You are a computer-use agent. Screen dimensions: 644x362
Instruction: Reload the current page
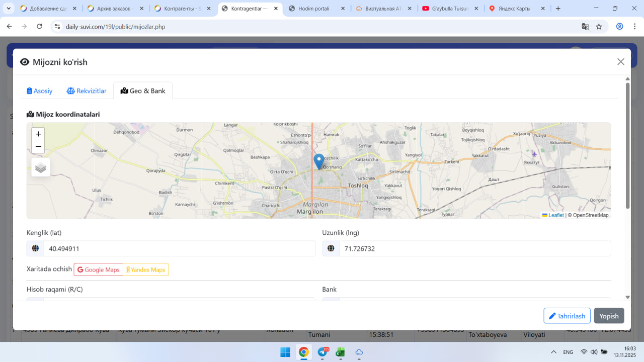[40, 27]
